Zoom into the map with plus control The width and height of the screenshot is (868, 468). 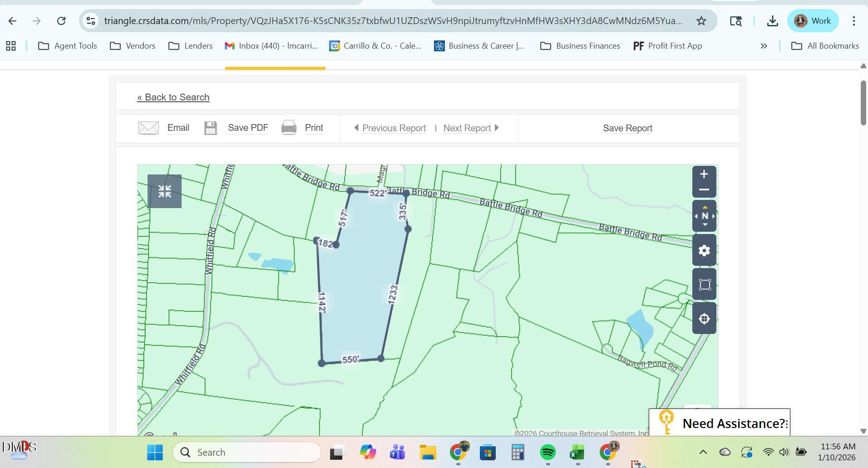pyautogui.click(x=704, y=174)
